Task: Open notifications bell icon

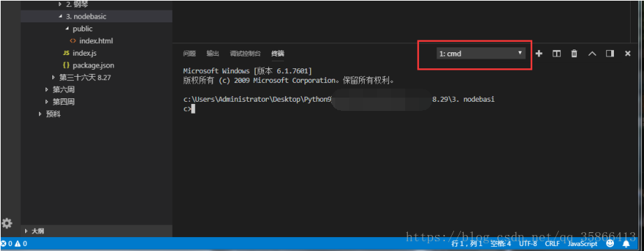Action: pyautogui.click(x=627, y=243)
